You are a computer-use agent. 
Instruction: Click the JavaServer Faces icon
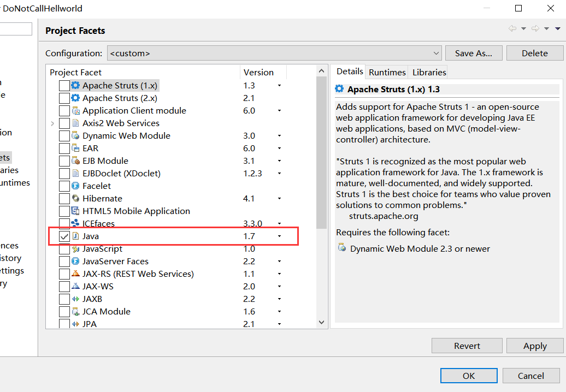(75, 261)
